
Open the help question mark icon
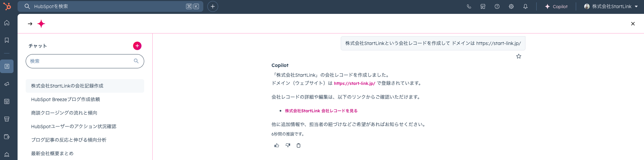[497, 6]
